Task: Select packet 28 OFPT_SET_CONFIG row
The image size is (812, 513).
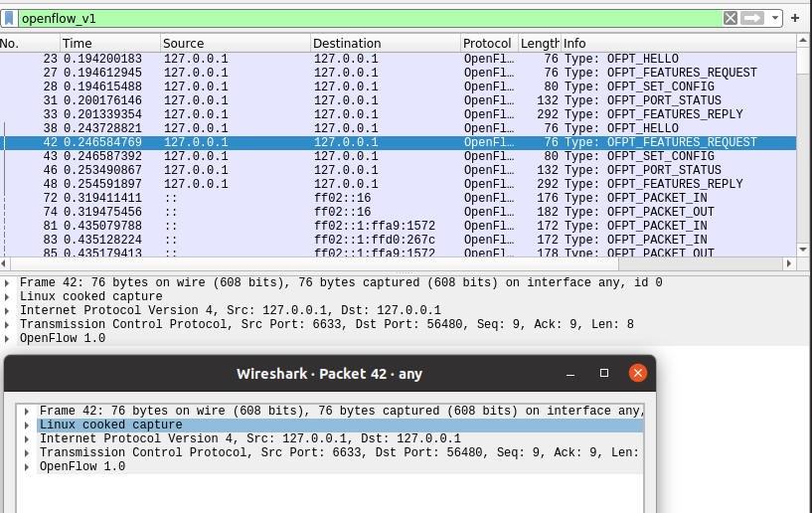Action: (398, 86)
